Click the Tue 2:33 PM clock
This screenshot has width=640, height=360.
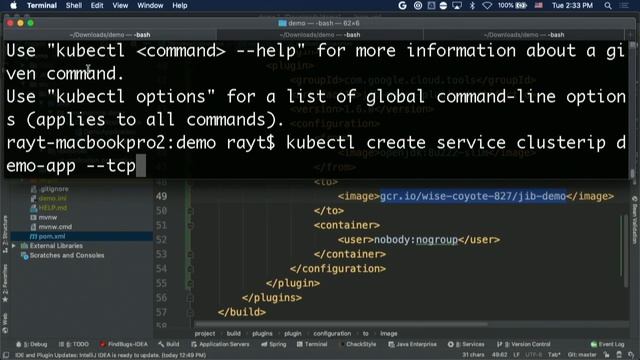point(572,5)
